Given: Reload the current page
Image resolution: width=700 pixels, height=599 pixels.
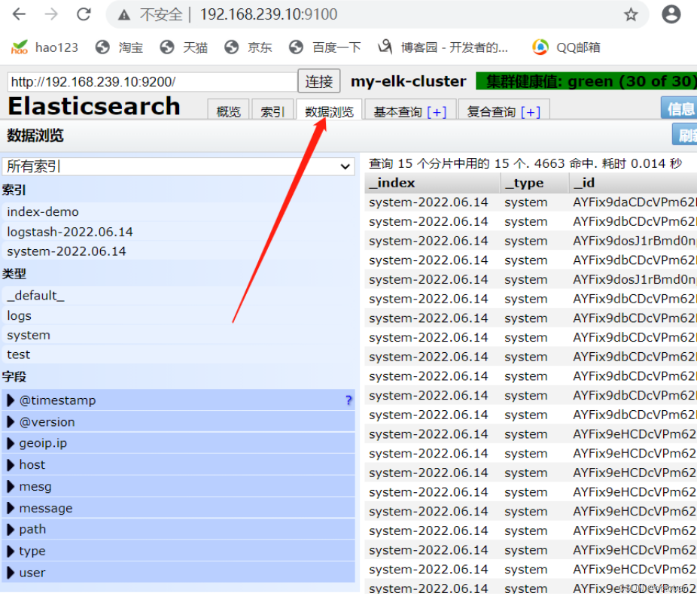Looking at the screenshot, I should point(84,14).
